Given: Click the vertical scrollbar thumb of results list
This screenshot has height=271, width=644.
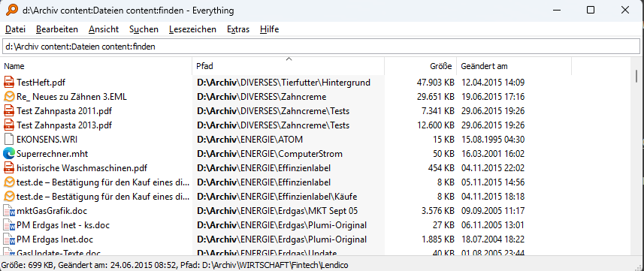Looking at the screenshot, I should (x=636, y=77).
